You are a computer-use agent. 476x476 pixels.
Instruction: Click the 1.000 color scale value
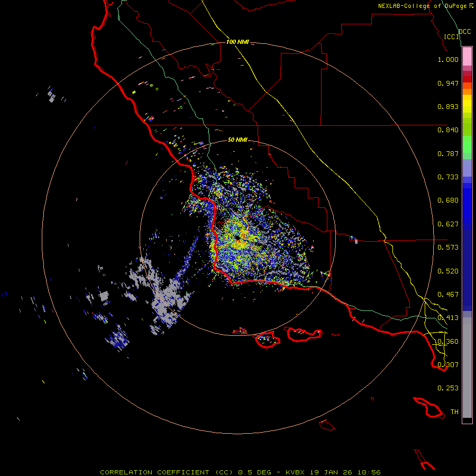[448, 59]
